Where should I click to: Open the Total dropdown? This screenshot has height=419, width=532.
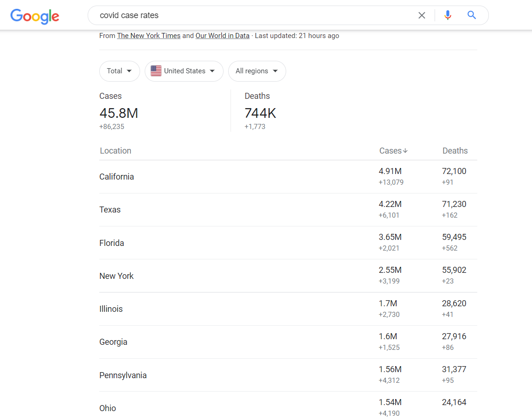119,71
